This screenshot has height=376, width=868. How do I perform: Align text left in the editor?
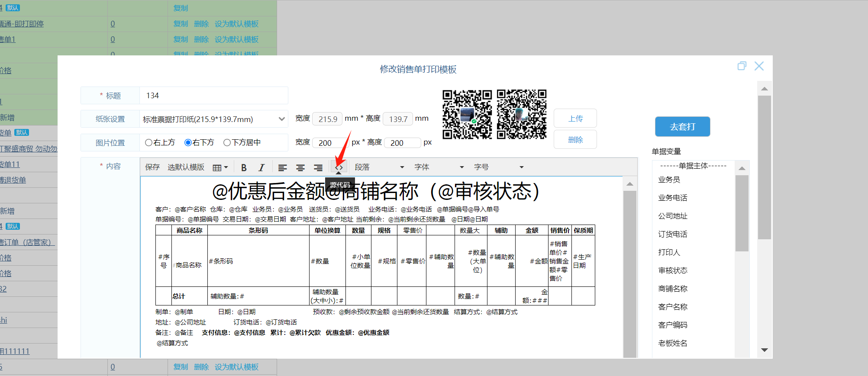(282, 168)
